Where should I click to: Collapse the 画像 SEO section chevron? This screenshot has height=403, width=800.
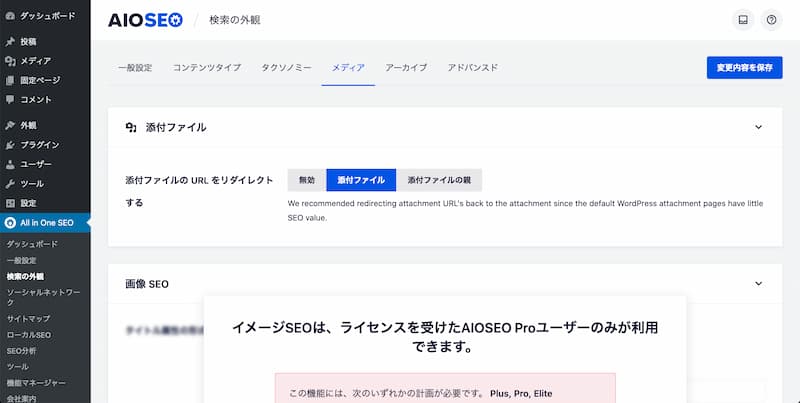758,284
